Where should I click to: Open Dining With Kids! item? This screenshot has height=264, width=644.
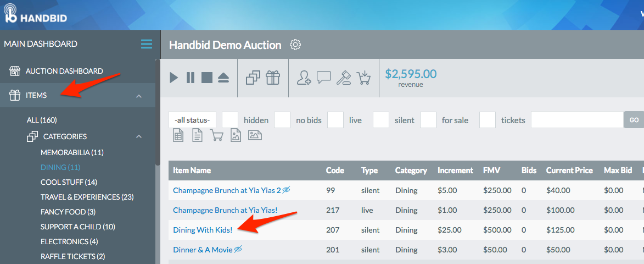[203, 229]
